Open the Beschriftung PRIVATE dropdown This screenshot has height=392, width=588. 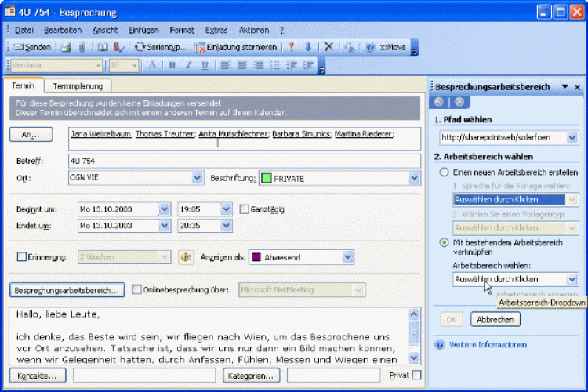414,179
